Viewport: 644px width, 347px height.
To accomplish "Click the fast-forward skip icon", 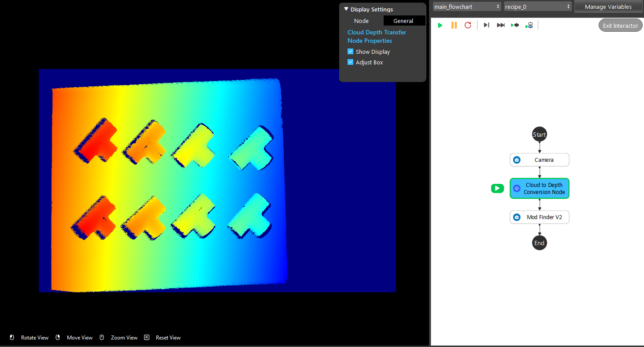I will click(500, 25).
